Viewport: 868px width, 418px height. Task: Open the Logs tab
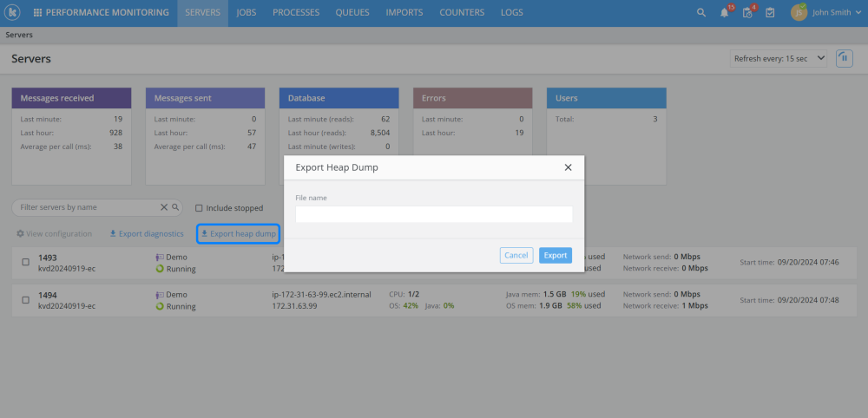click(x=512, y=13)
